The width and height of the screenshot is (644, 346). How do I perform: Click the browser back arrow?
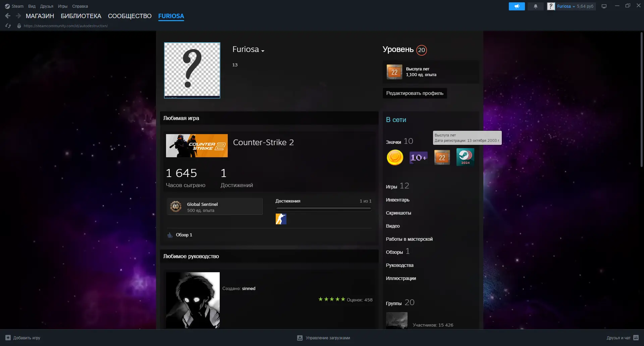(8, 16)
